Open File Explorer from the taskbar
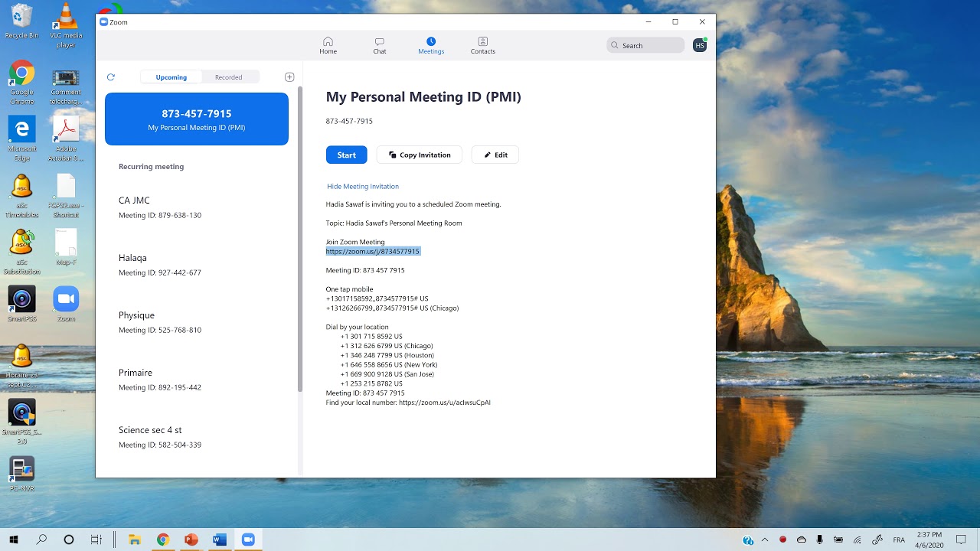Screen dimensions: 980x551 (x=134, y=540)
